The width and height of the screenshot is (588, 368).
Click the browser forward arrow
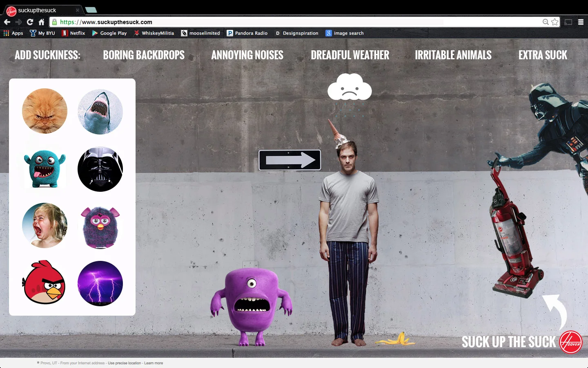(18, 22)
